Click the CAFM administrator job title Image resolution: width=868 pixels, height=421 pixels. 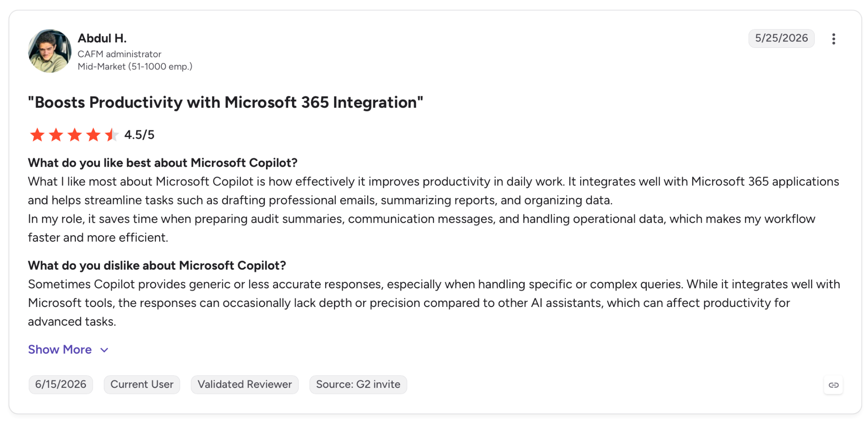tap(120, 54)
